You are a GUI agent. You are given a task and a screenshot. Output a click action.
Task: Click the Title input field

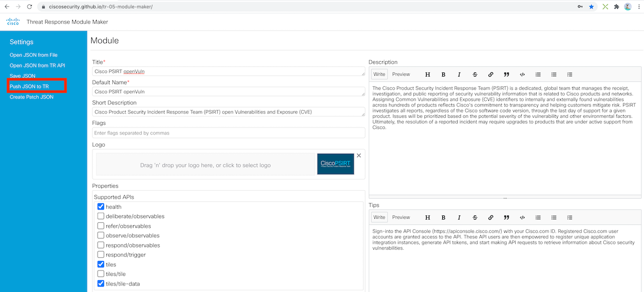pyautogui.click(x=229, y=71)
